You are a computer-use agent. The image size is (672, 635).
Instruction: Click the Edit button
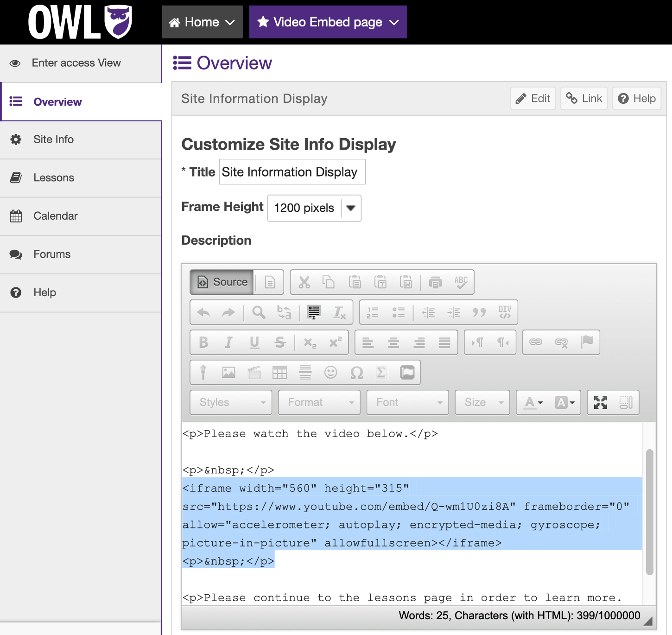point(533,99)
